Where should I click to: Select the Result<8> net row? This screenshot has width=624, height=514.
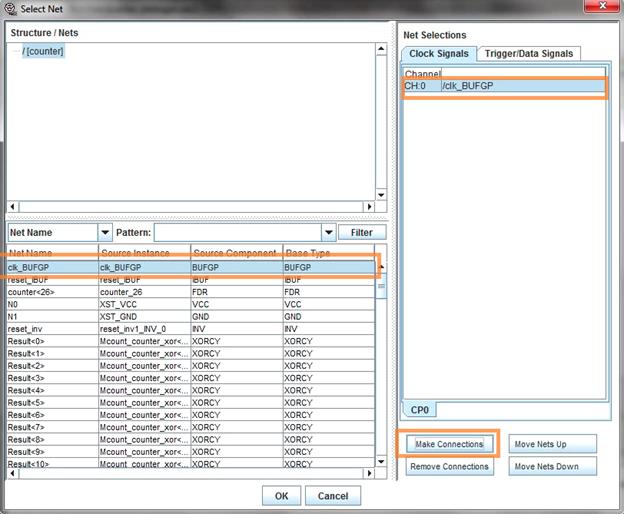[x=190, y=440]
